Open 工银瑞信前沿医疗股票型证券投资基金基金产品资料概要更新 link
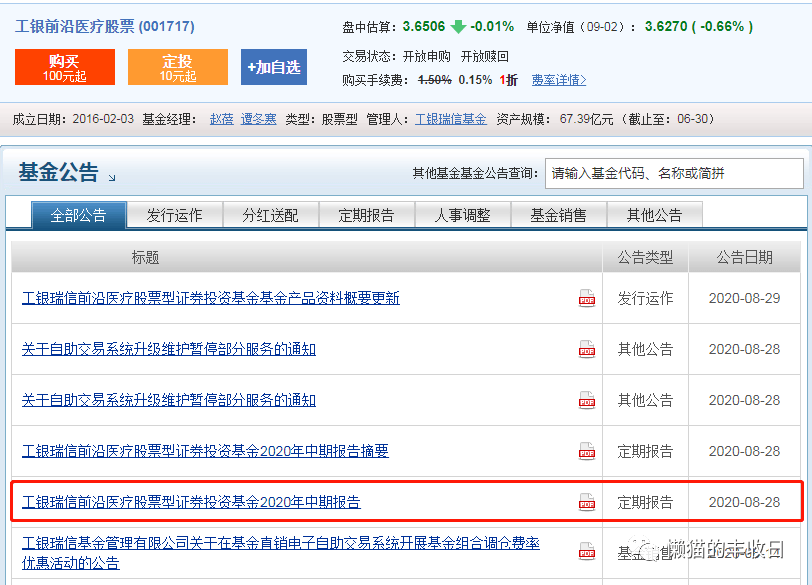The image size is (812, 585). (211, 298)
